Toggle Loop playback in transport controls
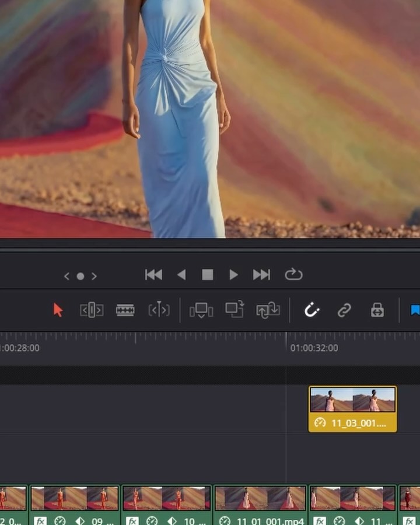The width and height of the screenshot is (420, 525). (x=293, y=275)
